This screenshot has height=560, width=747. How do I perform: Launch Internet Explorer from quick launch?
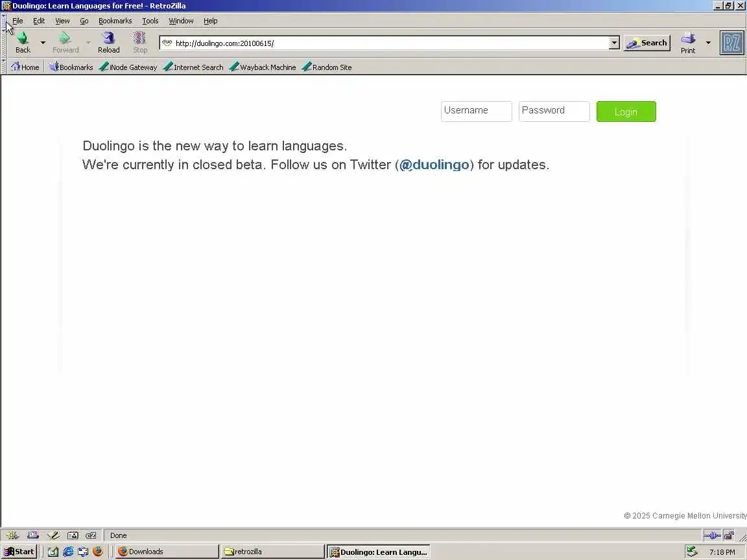click(x=68, y=552)
